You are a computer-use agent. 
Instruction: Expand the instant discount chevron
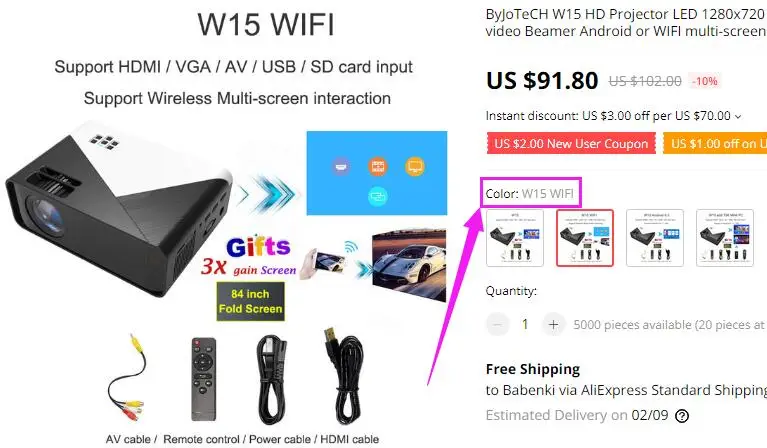click(738, 116)
